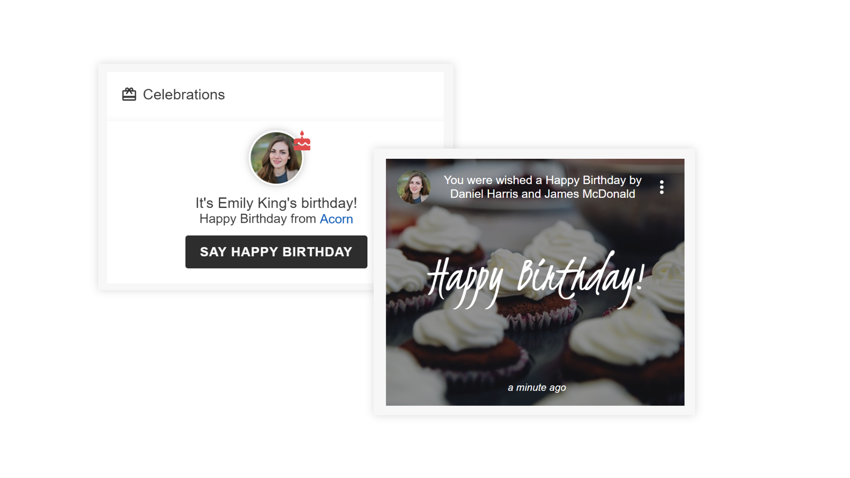Click the Celebrations gift icon

point(129,94)
